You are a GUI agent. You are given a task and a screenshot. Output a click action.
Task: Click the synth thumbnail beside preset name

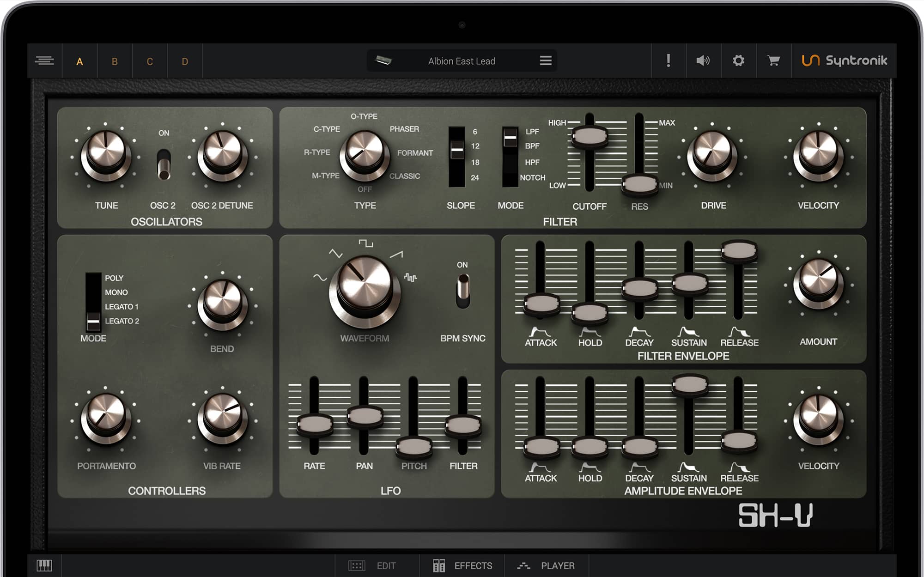tap(383, 61)
